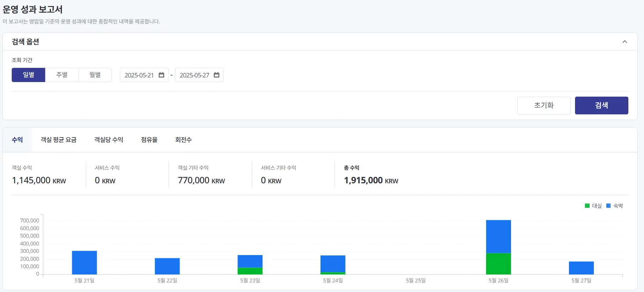Open the 회전수 tab
Viewport: 644px width, 292px height.
183,140
